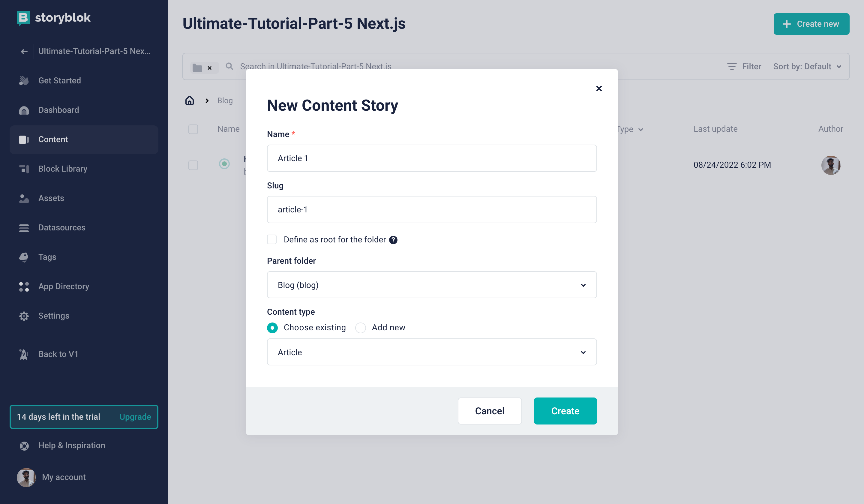This screenshot has width=864, height=504.
Task: Click the Create new button label
Action: [x=818, y=24]
